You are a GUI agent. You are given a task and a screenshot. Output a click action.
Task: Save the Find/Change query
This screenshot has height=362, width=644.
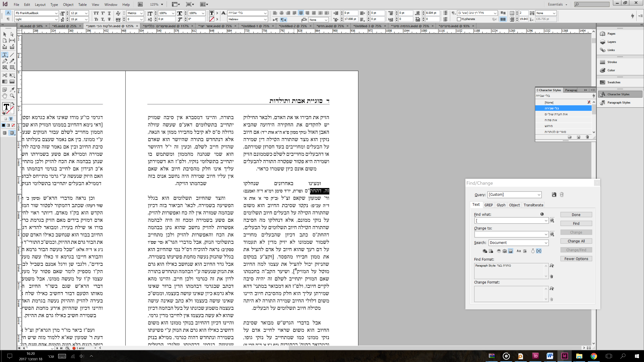click(x=554, y=195)
